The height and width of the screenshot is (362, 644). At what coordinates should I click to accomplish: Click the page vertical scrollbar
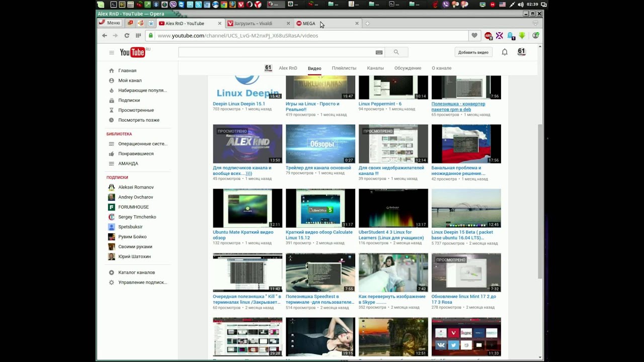pos(540,201)
